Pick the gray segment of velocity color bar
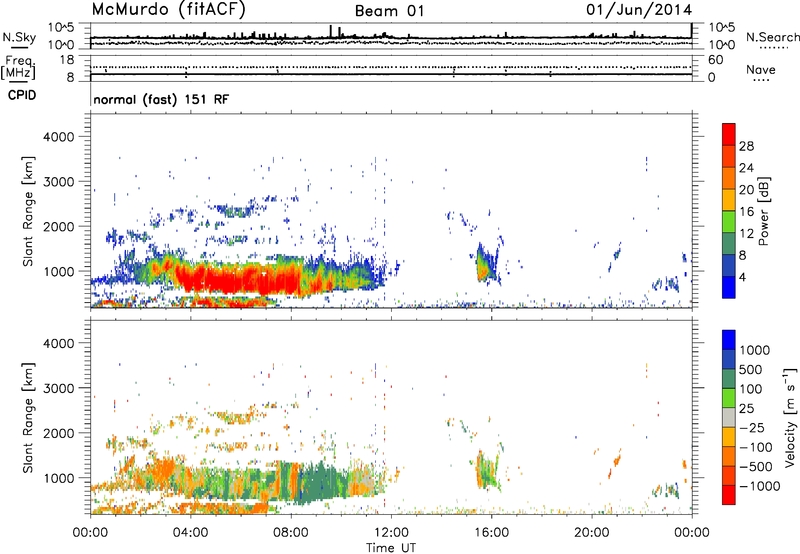This screenshot has width=800, height=554. pyautogui.click(x=729, y=417)
